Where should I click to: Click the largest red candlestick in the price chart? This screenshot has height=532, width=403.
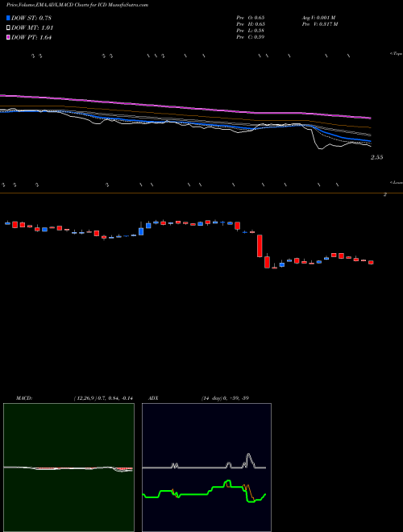(260, 246)
